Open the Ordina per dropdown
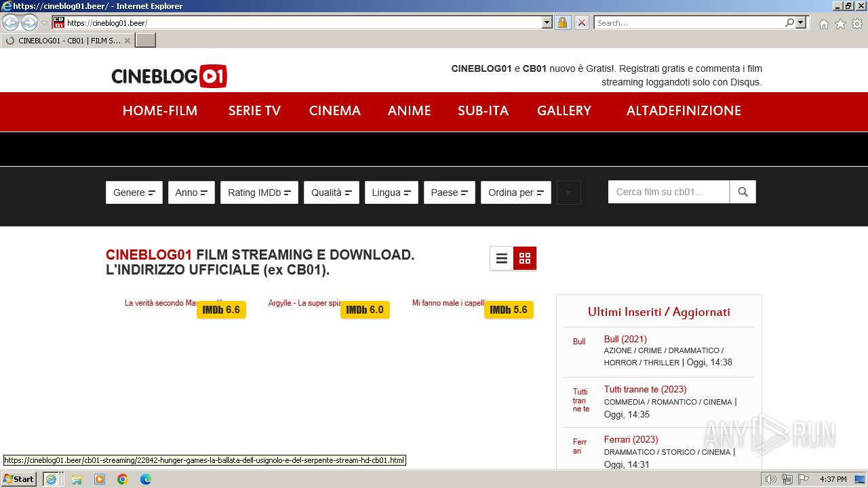The width and height of the screenshot is (868, 488). [x=516, y=192]
